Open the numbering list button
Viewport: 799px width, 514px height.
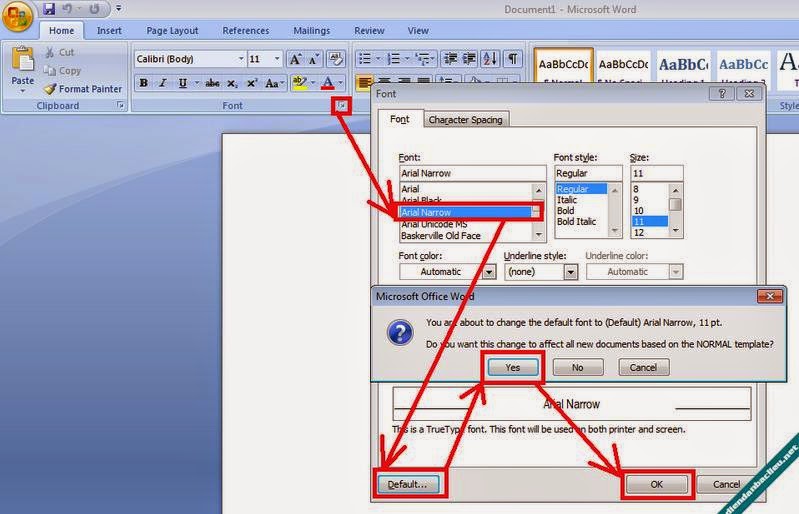coord(394,59)
